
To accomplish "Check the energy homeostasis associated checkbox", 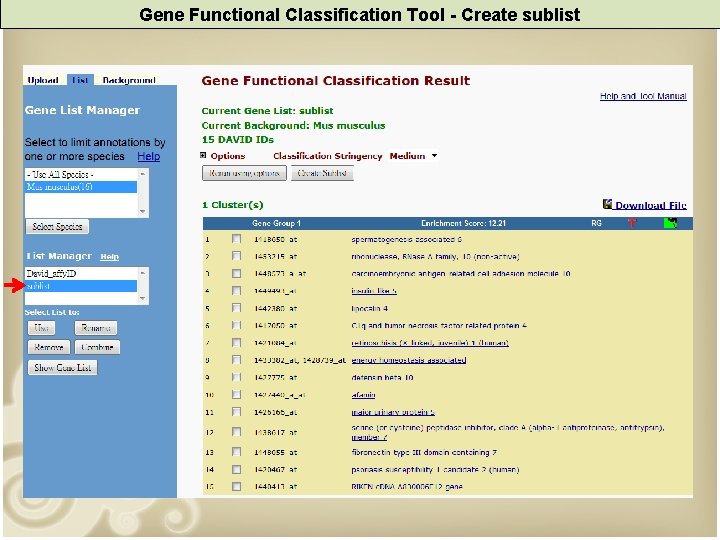I will (x=236, y=360).
